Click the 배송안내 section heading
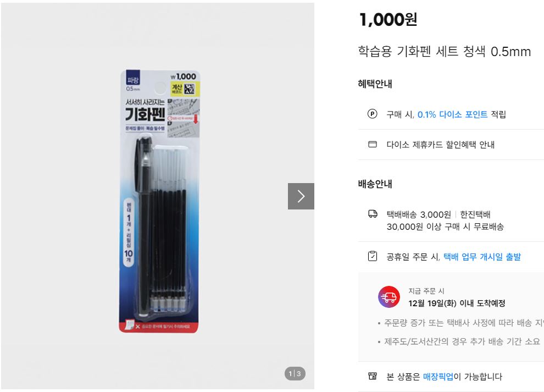Screen dimensions: 544x392 375,184
